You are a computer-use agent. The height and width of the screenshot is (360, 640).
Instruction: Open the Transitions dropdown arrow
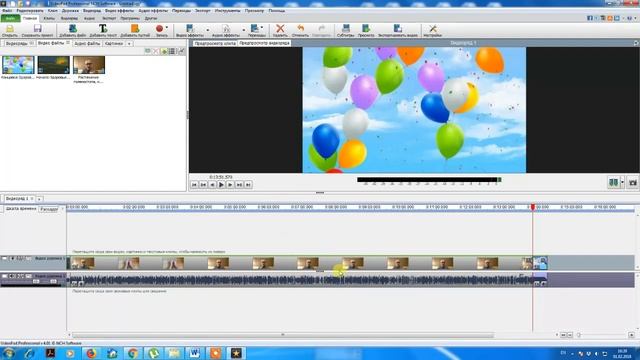pos(262,28)
